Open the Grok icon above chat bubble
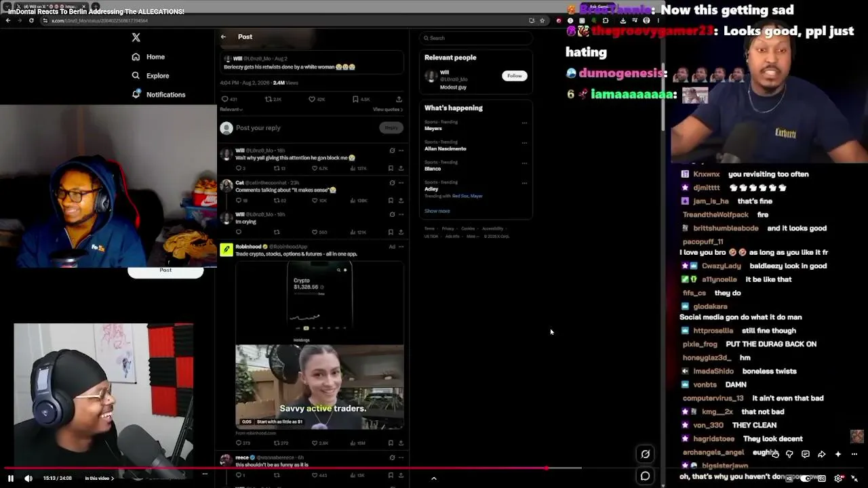 (645, 454)
